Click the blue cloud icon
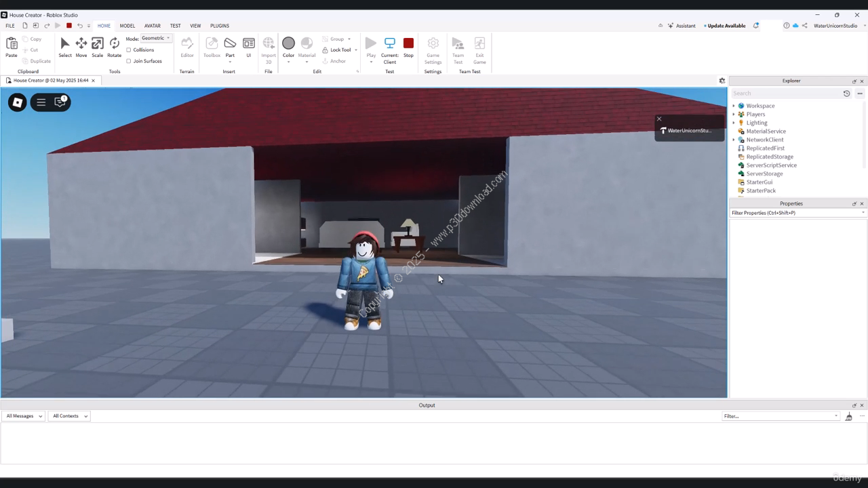The height and width of the screenshot is (488, 868). tap(795, 26)
